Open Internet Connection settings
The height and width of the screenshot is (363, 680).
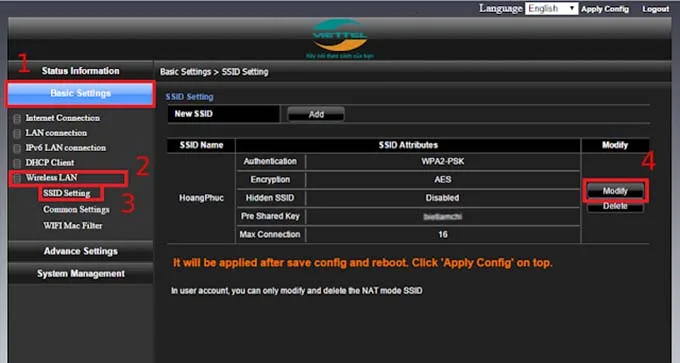pyautogui.click(x=62, y=118)
